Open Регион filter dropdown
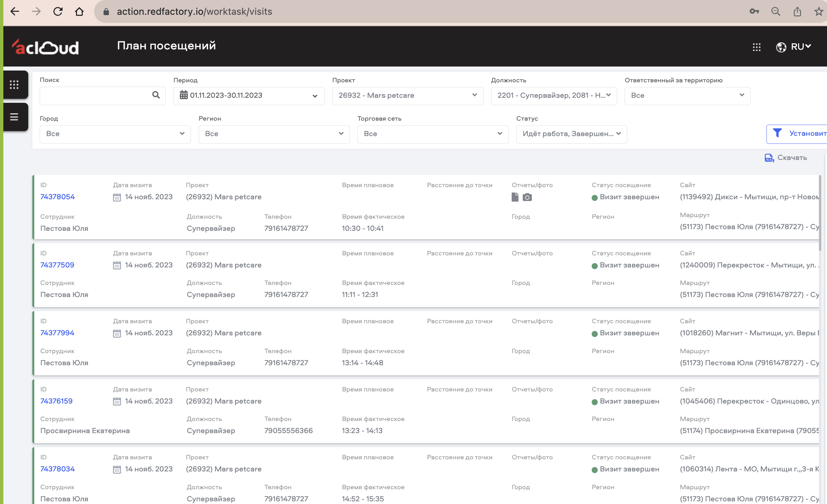 pyautogui.click(x=274, y=134)
